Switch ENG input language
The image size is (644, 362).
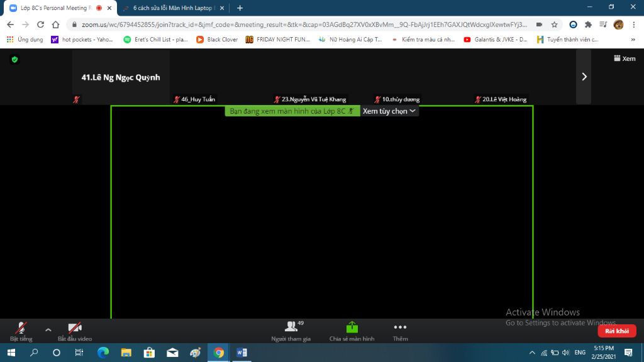tap(580, 353)
